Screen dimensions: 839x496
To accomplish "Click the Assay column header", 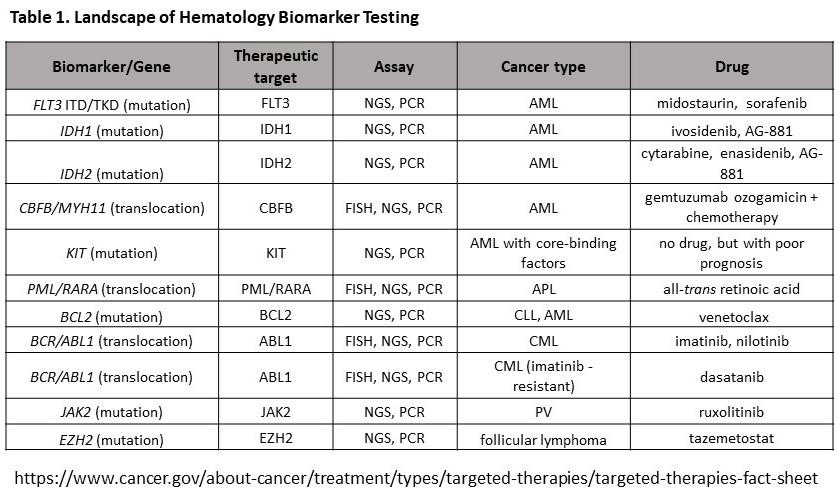I will pyautogui.click(x=394, y=68).
